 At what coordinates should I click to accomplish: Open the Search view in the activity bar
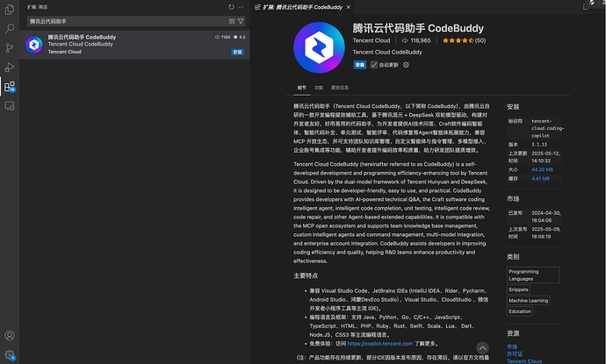[10, 29]
